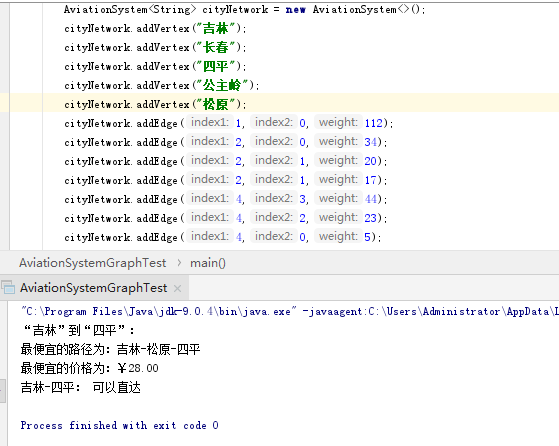The width and height of the screenshot is (559, 446).
Task: Click the java.exe command line in console
Action: (289, 312)
